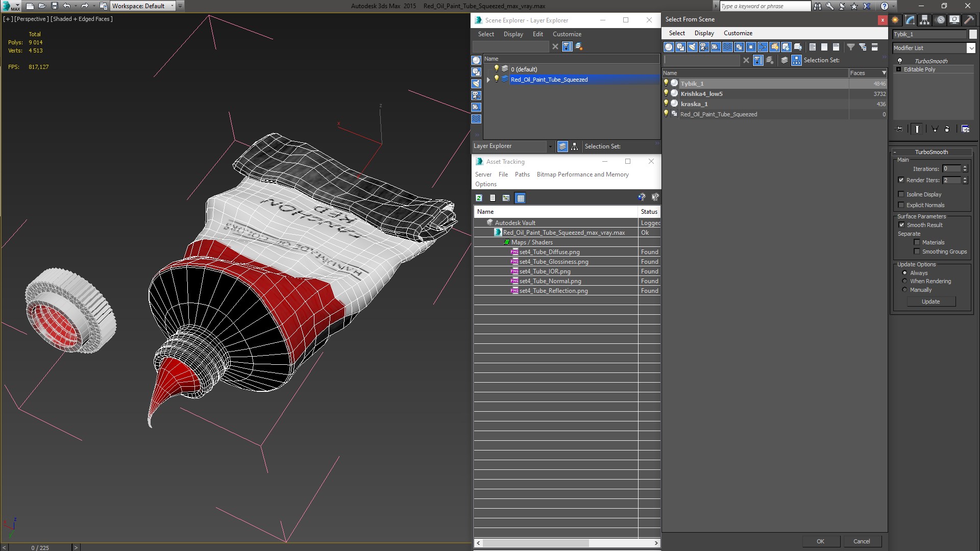Toggle Display Geometry filter in Select From Scene
The height and width of the screenshot is (551, 980).
point(669,47)
